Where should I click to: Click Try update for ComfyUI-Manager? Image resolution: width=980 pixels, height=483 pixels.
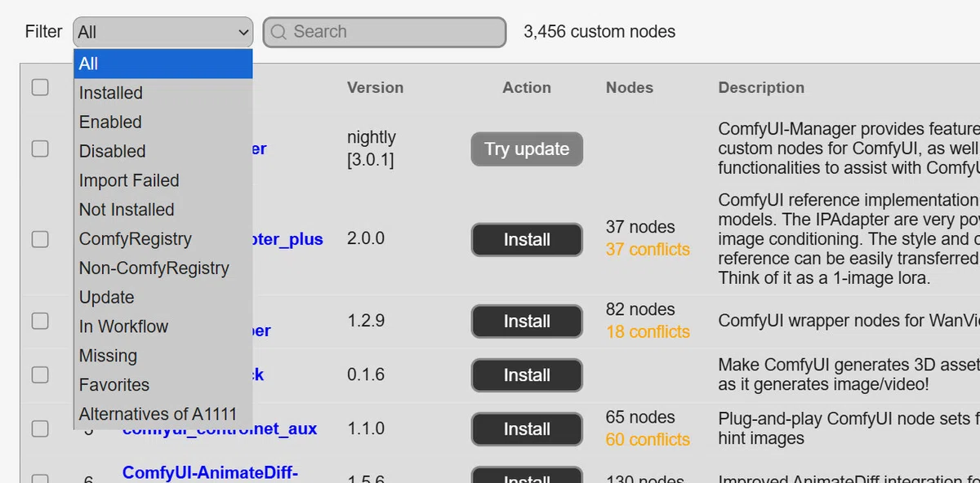[527, 149]
